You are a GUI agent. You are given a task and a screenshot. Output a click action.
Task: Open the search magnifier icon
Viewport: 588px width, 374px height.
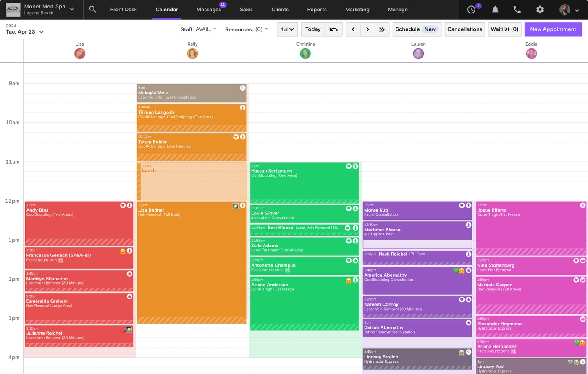(93, 9)
